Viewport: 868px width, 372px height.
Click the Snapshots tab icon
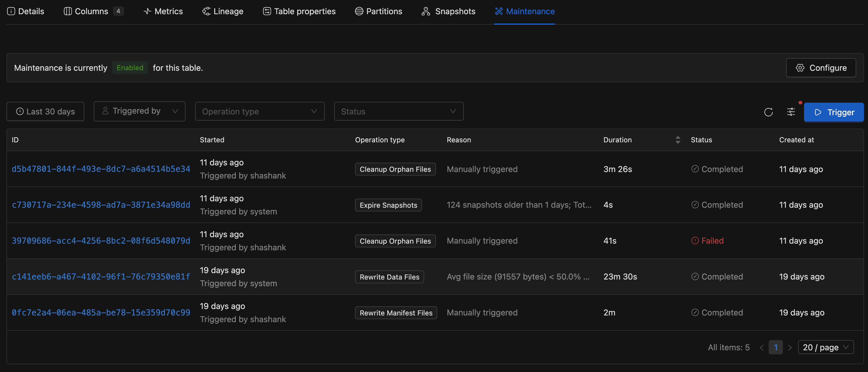pyautogui.click(x=426, y=11)
